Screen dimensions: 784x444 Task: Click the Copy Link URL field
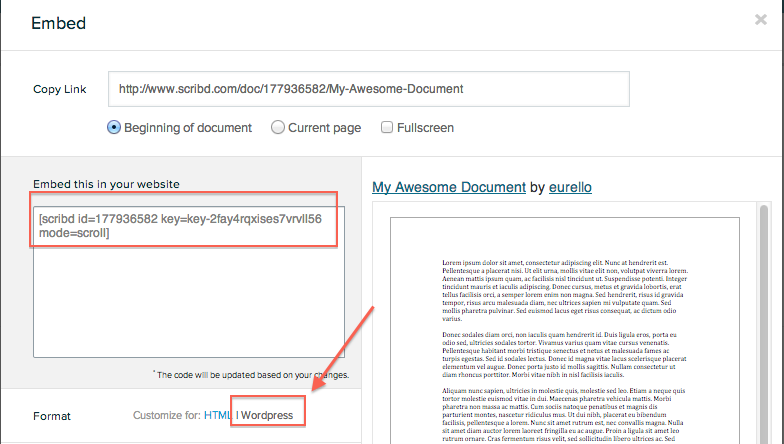click(368, 89)
